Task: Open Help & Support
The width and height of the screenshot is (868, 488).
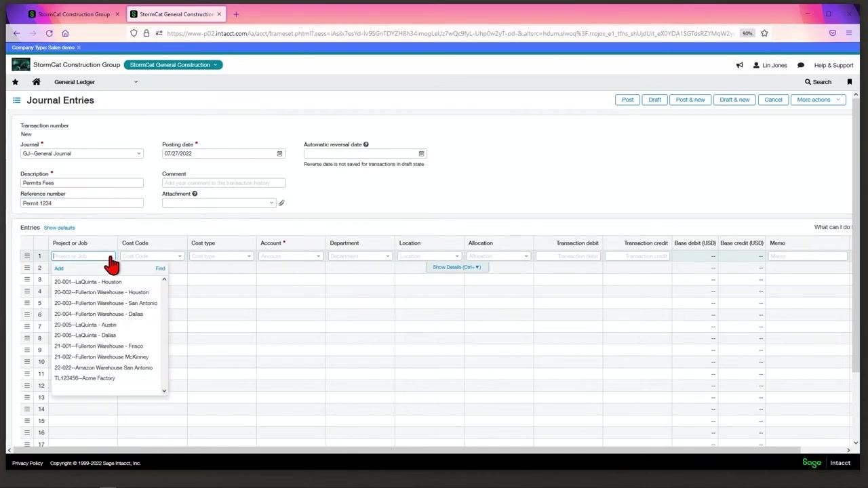Action: tap(833, 65)
